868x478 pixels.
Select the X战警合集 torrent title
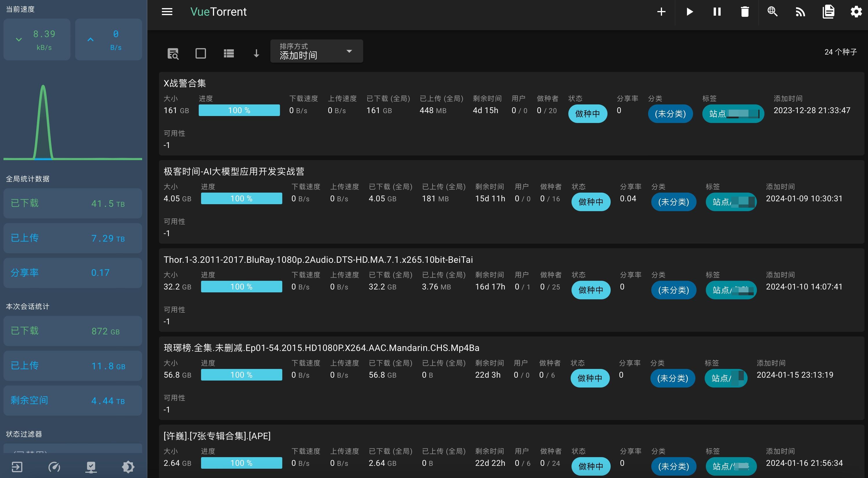pos(185,83)
